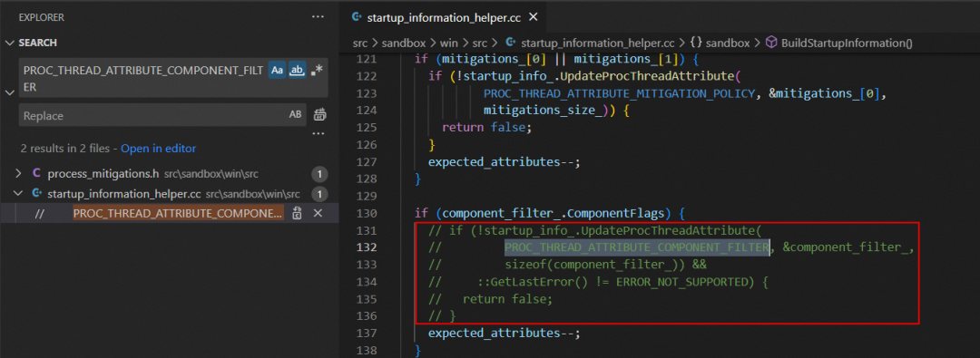The width and height of the screenshot is (980, 358).
Task: Collapse startup_information_helper.cc search result
Action: point(18,193)
